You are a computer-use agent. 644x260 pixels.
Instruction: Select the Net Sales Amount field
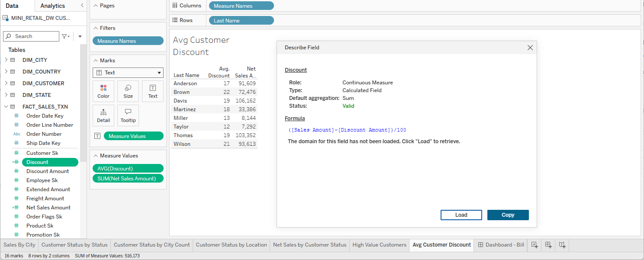click(x=48, y=208)
